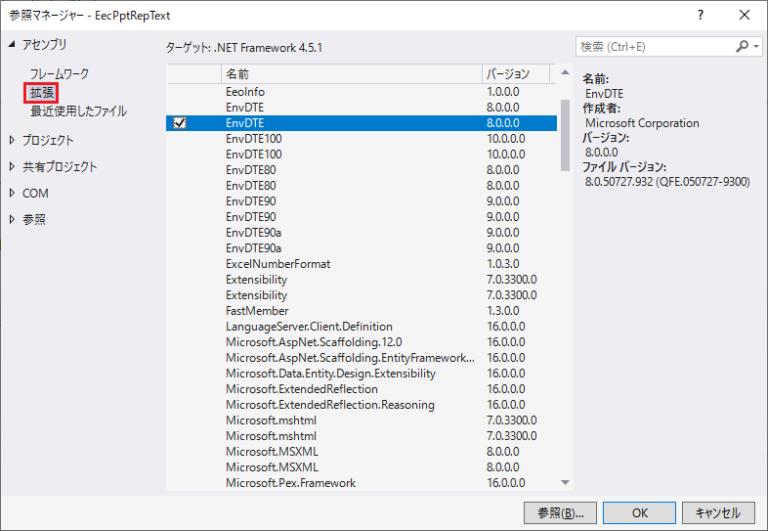
Task: Open 最近使用したファイル list
Action: [x=78, y=111]
